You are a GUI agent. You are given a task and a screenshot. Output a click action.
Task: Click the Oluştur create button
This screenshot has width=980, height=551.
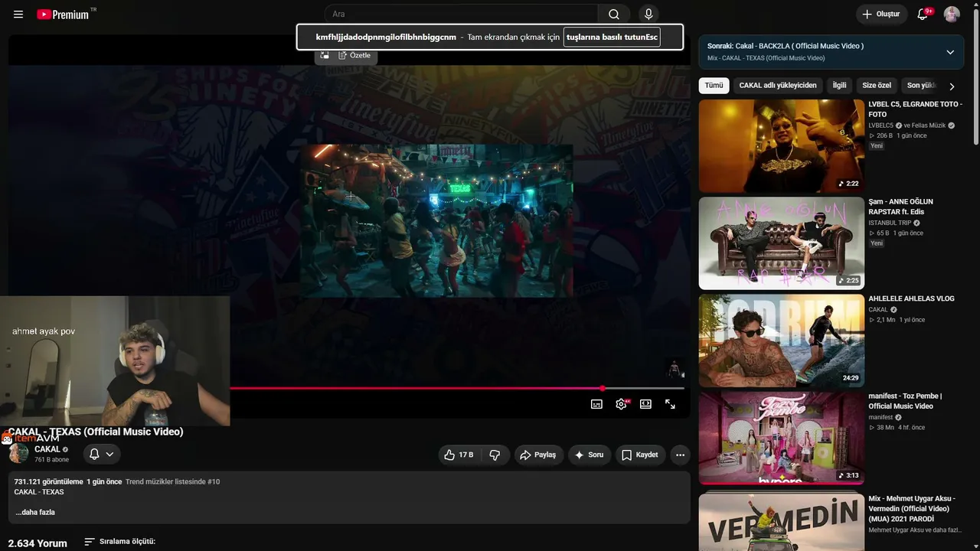pos(881,15)
